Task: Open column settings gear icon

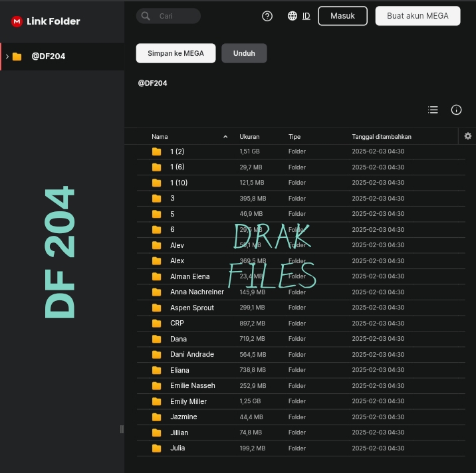Action: 468,136
